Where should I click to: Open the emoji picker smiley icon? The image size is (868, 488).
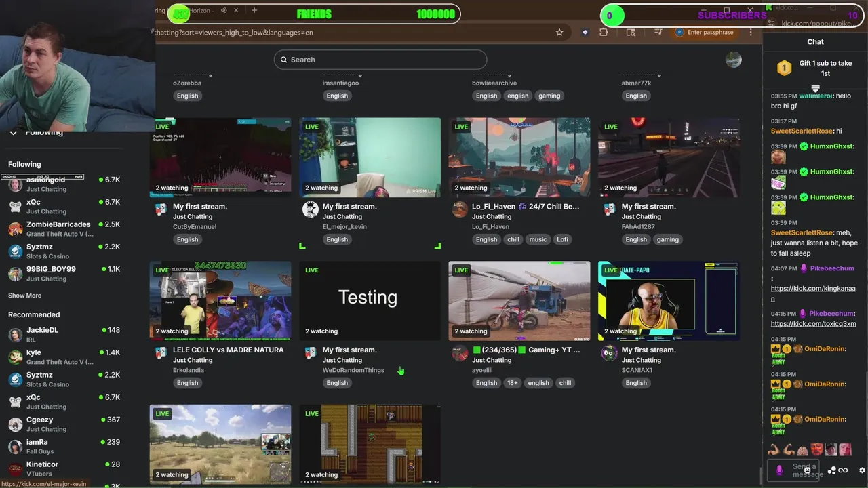click(806, 469)
